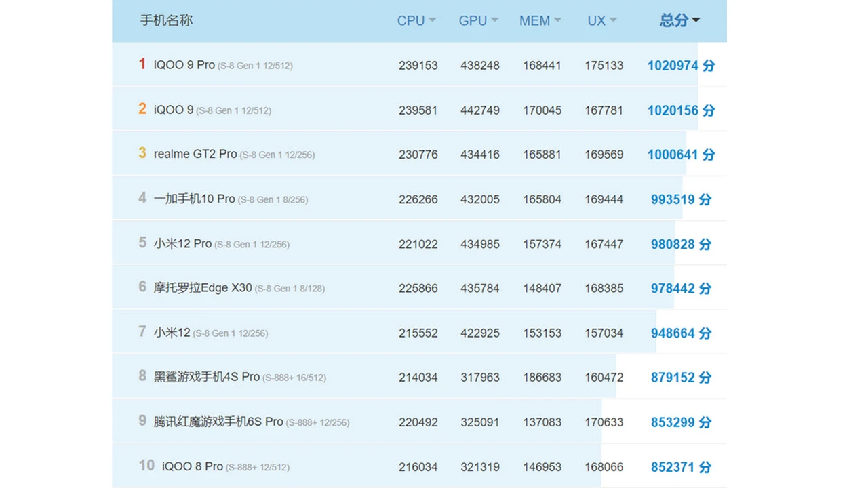Click rank number 1 badge
868x488 pixels.
click(142, 64)
